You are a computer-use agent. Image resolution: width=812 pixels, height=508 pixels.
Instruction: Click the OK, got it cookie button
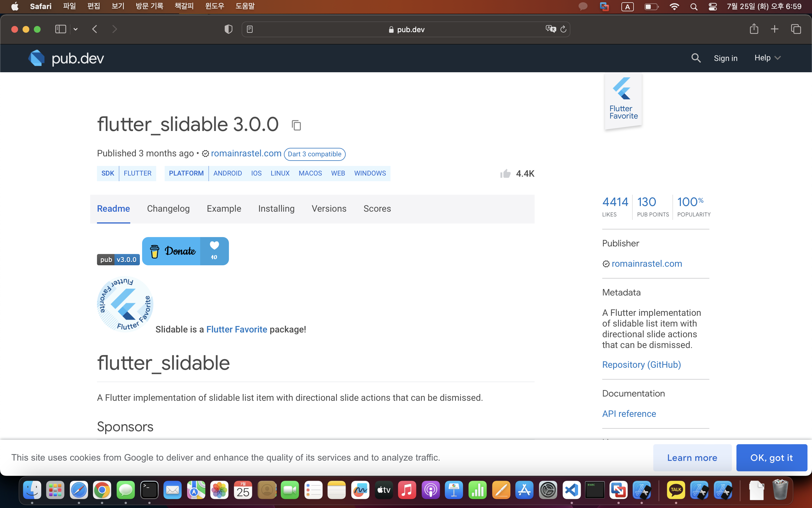[771, 457]
